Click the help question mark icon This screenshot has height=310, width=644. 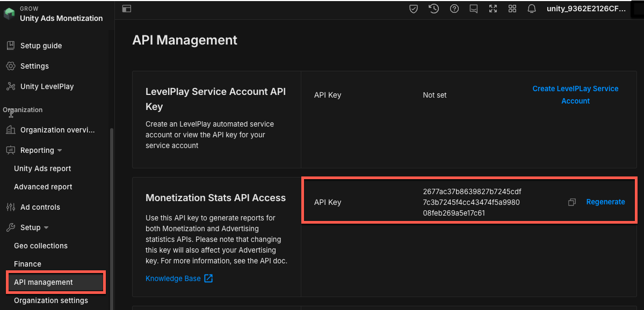pos(454,9)
